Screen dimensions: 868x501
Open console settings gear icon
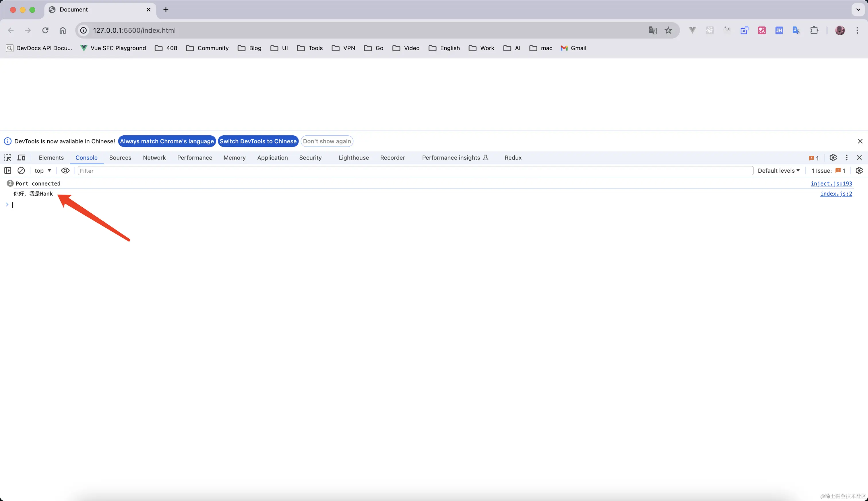coord(859,171)
